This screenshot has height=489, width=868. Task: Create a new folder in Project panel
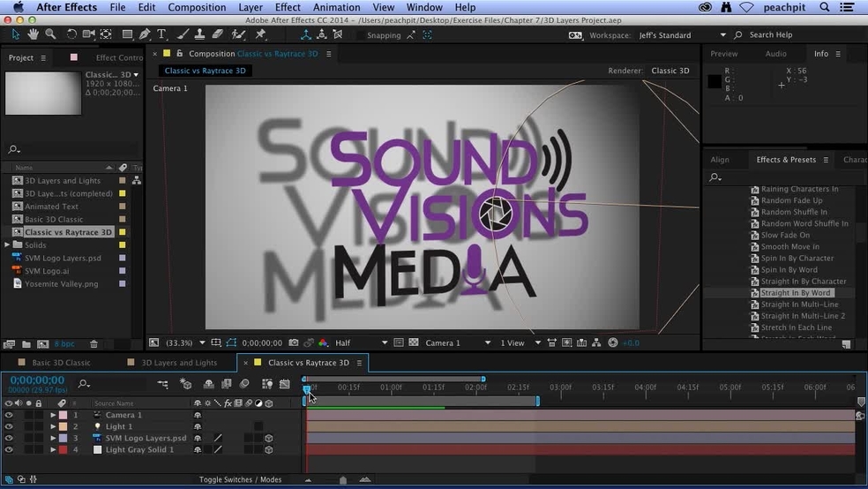click(x=26, y=344)
